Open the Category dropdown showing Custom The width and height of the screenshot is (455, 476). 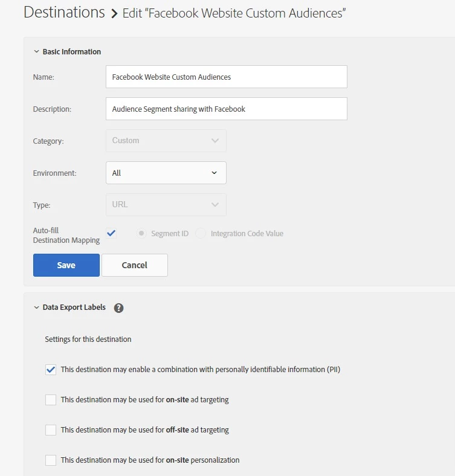coord(166,141)
